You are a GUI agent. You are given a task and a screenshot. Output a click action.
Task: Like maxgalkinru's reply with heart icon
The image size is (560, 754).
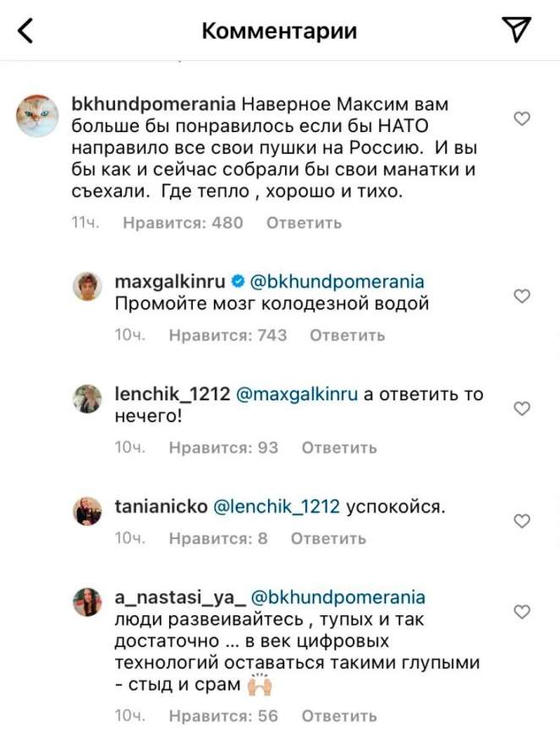pos(522,295)
